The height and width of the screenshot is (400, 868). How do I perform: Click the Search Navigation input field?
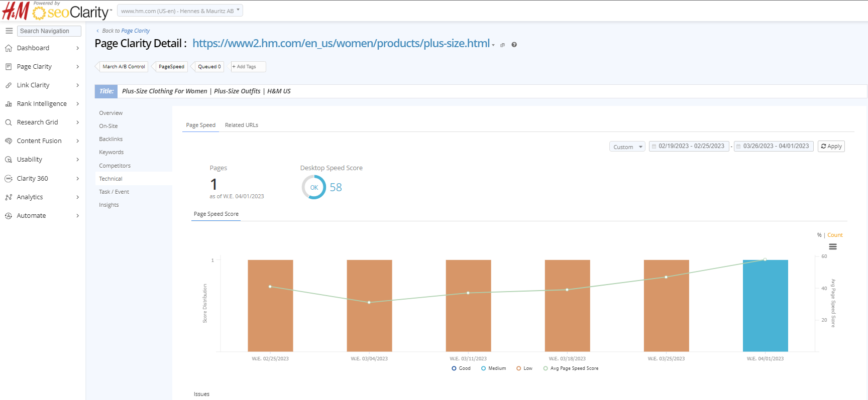tap(49, 31)
